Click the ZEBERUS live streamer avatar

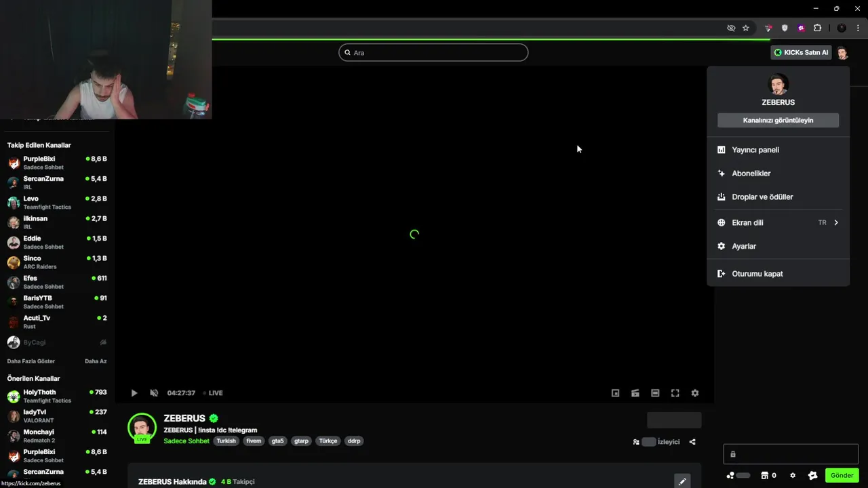(142, 428)
